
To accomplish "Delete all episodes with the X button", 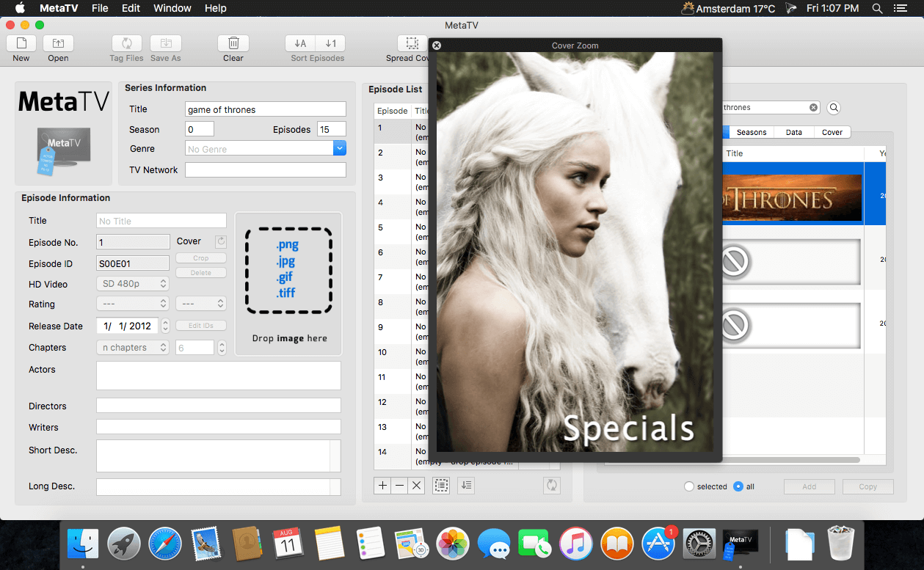I will 416,485.
